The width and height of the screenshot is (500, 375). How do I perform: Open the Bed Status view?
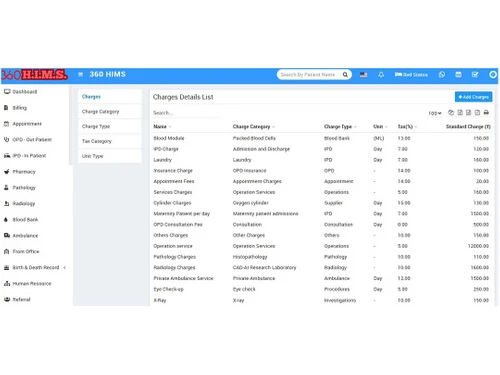point(411,75)
